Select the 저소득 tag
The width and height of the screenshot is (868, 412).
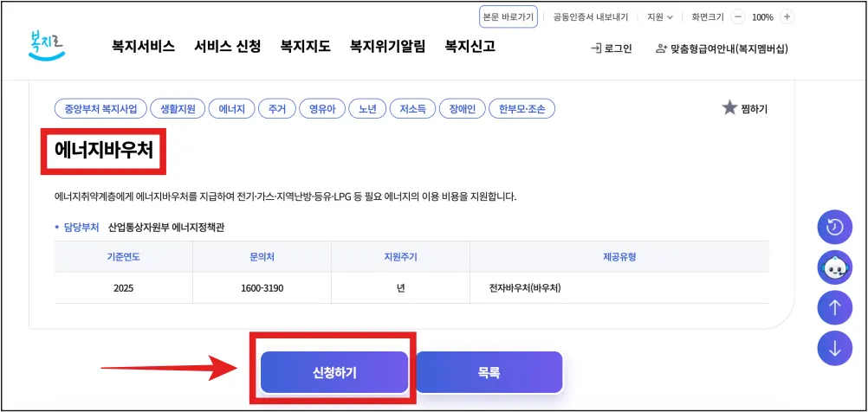pos(413,109)
